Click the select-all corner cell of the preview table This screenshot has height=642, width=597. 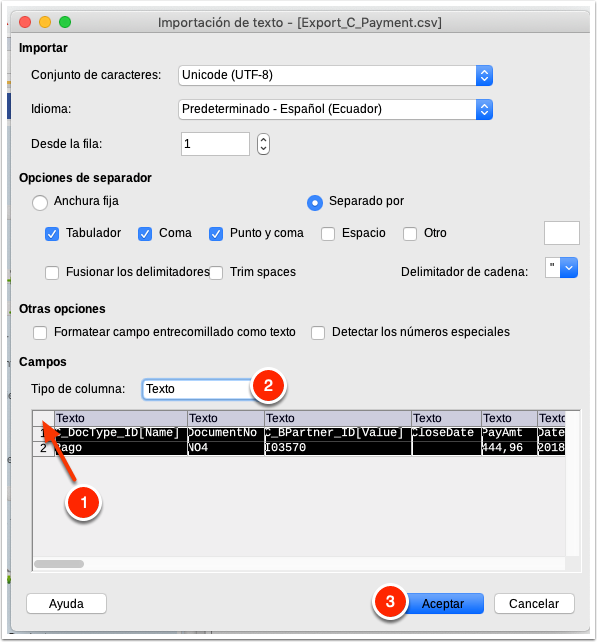pyautogui.click(x=43, y=418)
